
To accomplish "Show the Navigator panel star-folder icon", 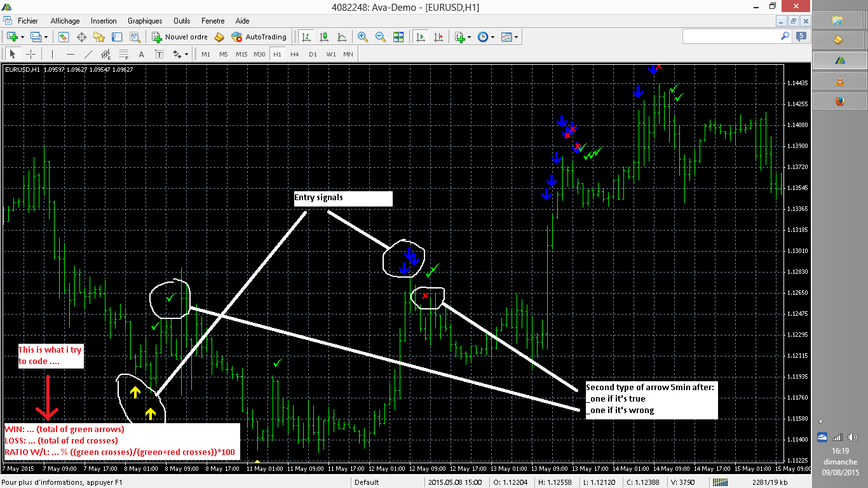I will pos(99,37).
